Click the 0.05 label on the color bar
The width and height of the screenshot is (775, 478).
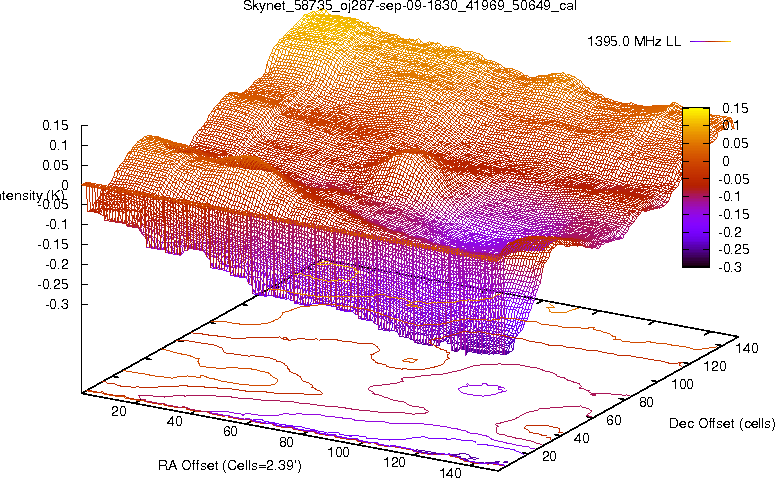[x=735, y=143]
